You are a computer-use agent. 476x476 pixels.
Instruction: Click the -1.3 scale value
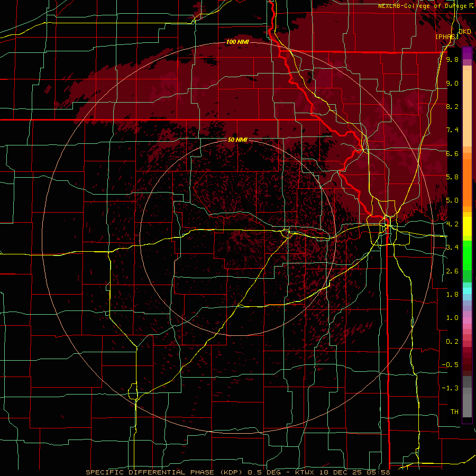tap(450, 388)
